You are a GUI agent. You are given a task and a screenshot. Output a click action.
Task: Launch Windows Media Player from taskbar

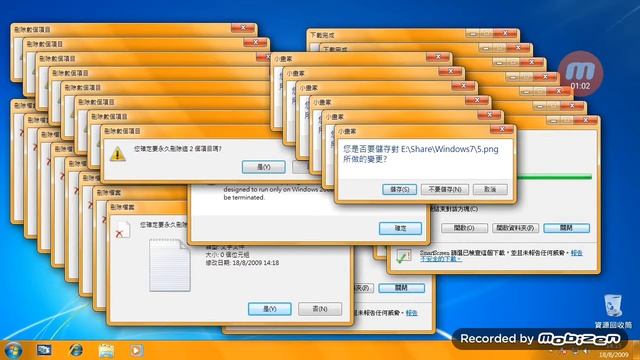pyautogui.click(x=137, y=351)
